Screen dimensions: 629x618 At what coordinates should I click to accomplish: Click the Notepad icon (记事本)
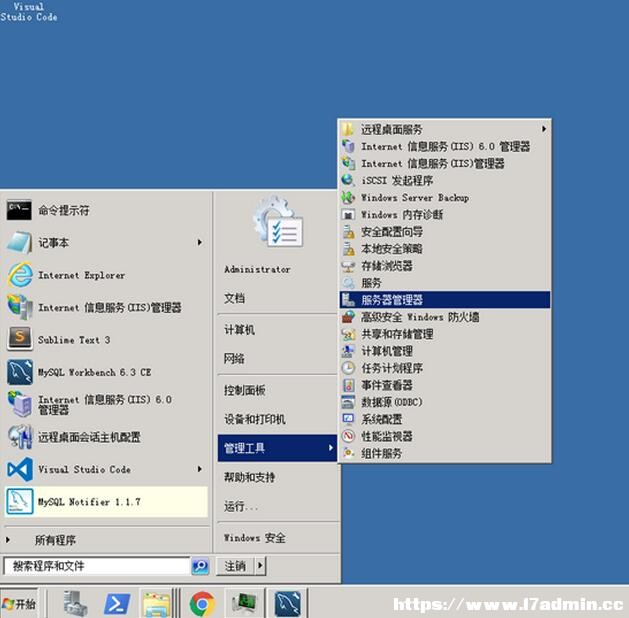(x=19, y=242)
